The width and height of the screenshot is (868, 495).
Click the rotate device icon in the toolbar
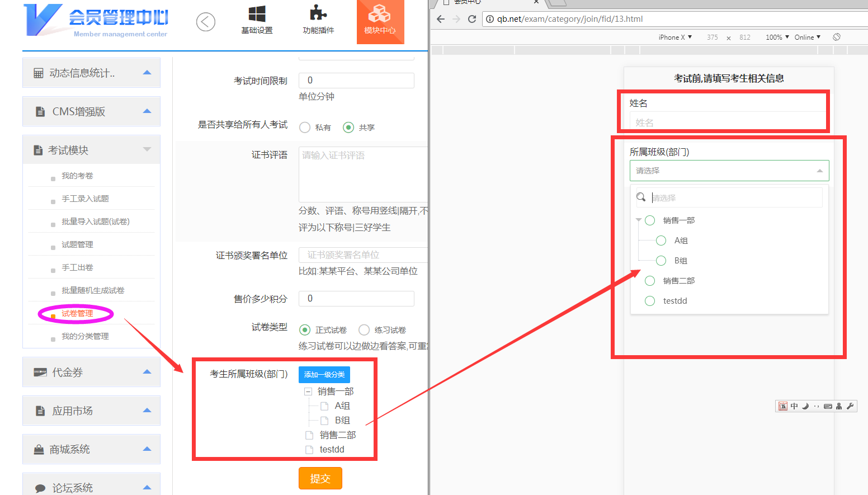tap(837, 37)
